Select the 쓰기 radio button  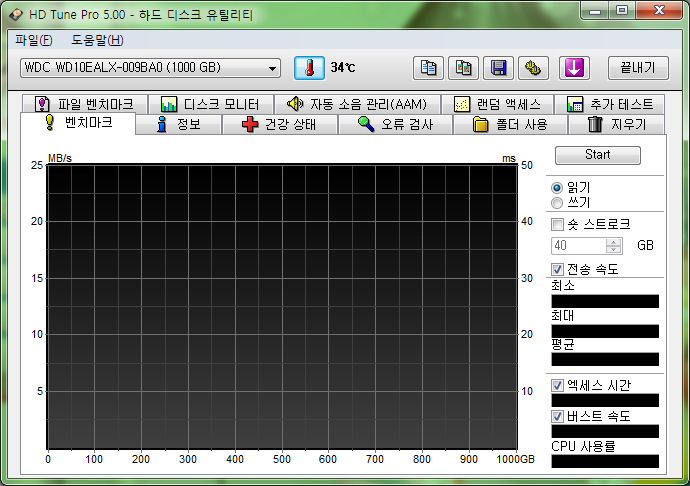coord(557,203)
